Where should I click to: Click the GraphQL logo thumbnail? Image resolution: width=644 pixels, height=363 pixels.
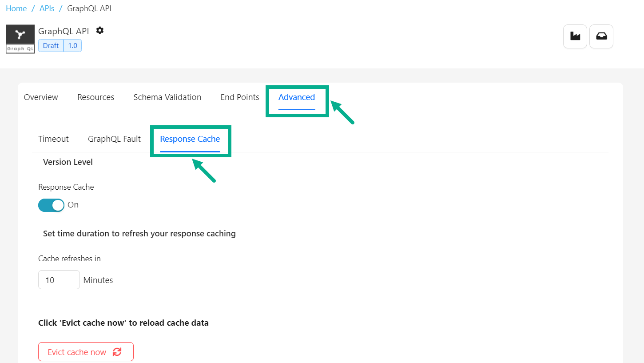(20, 39)
